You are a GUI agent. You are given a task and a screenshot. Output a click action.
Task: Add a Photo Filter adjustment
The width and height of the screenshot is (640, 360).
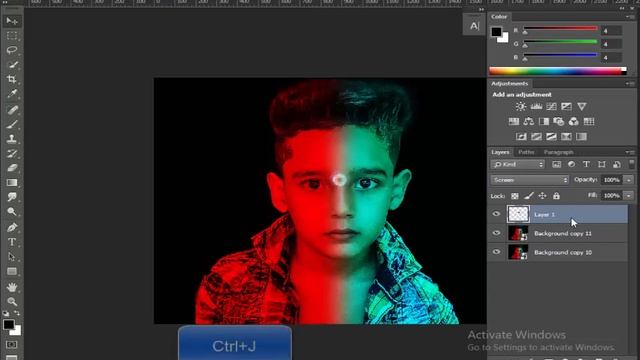(x=558, y=121)
